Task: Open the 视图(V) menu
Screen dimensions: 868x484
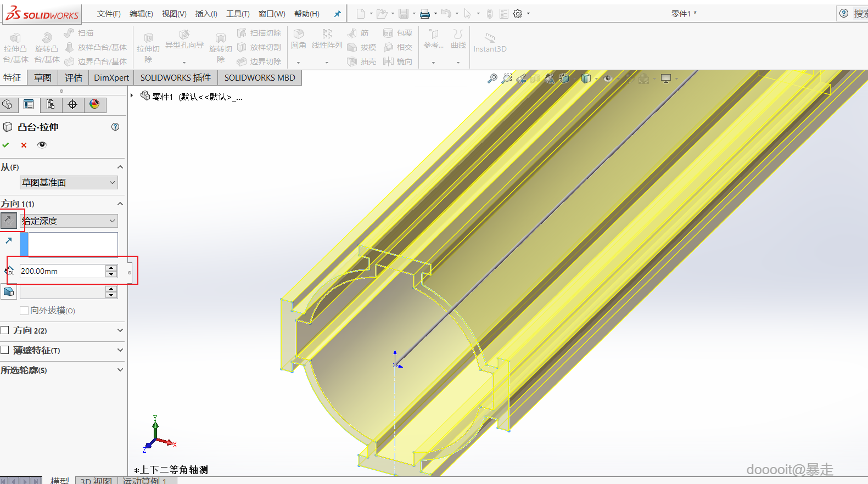Action: tap(174, 14)
